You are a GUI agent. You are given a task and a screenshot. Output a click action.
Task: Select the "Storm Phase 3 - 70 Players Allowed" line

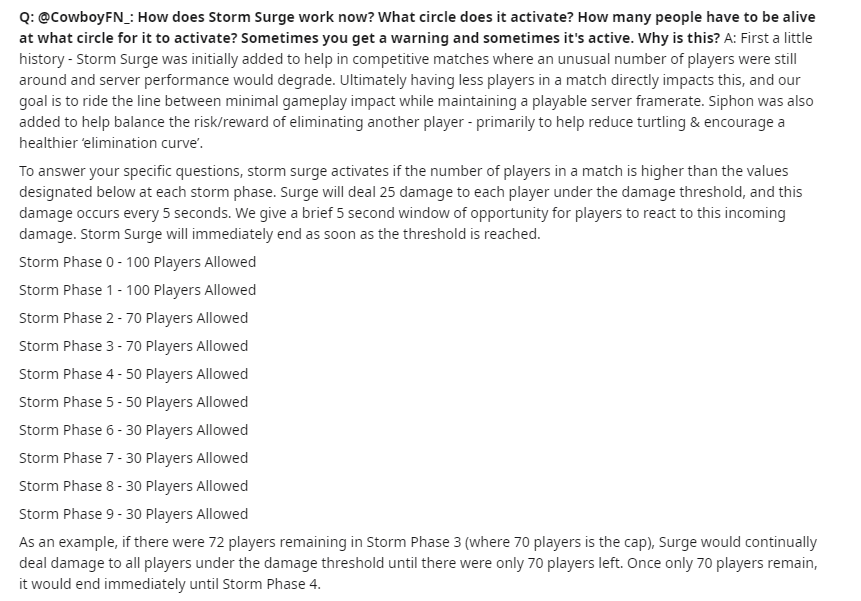133,346
